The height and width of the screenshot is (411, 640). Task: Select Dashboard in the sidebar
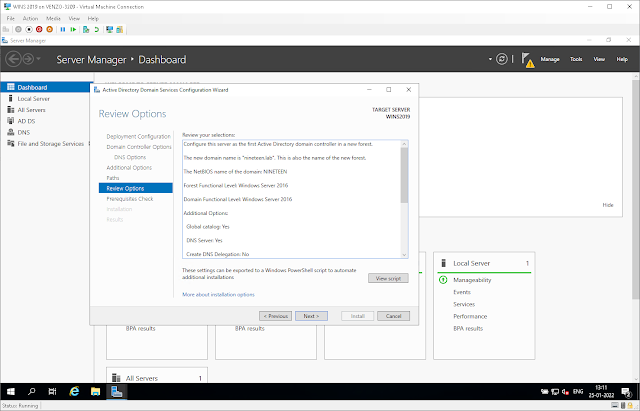click(x=46, y=87)
